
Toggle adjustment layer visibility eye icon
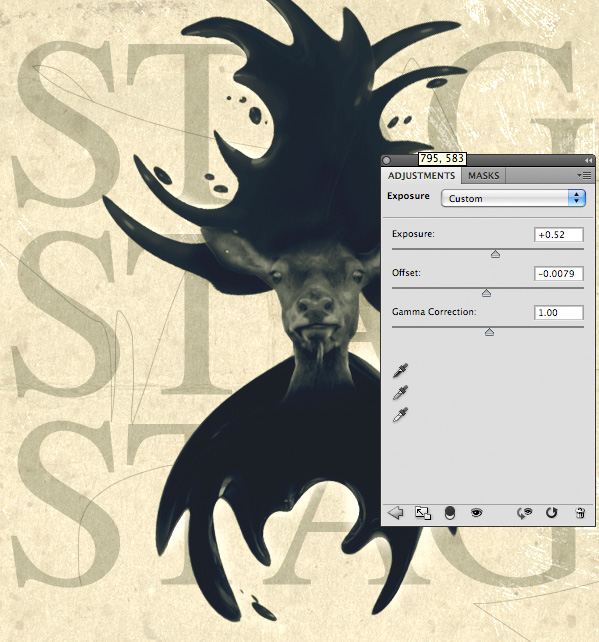click(x=476, y=513)
